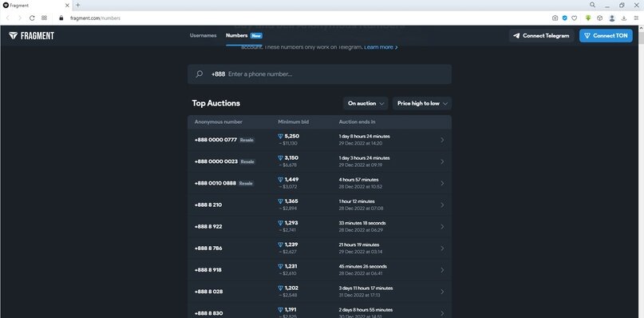Open the cube extensions icon

click(x=599, y=18)
